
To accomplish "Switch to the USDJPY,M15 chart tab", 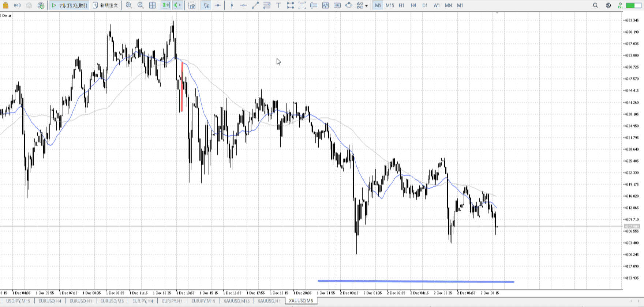I will [18, 301].
